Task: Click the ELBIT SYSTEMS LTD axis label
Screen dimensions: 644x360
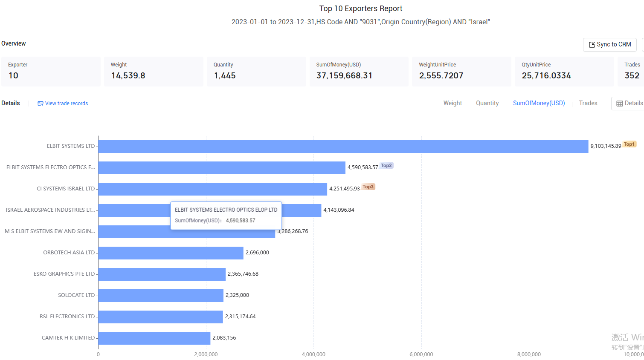Action: (x=71, y=146)
